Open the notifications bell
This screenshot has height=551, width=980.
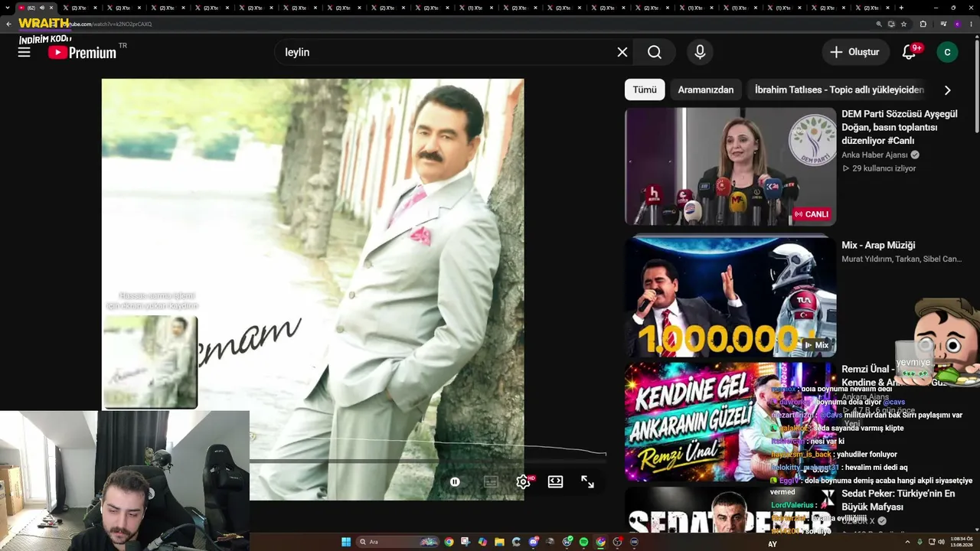coord(909,52)
